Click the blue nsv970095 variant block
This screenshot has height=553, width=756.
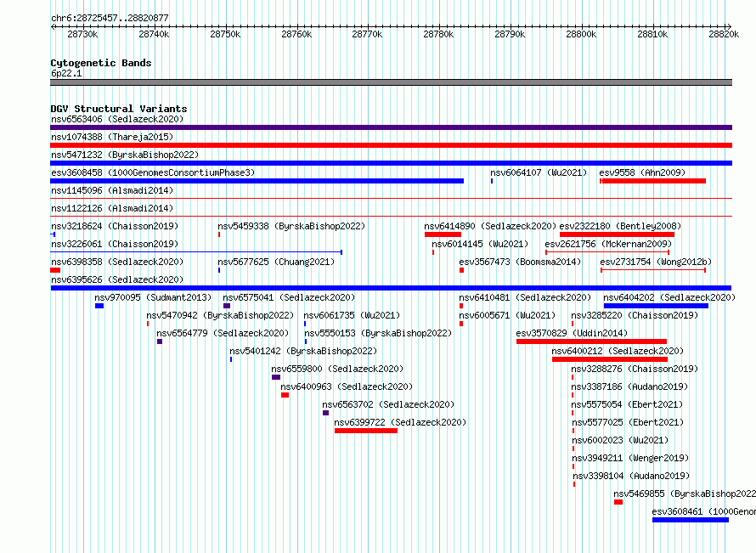(99, 306)
